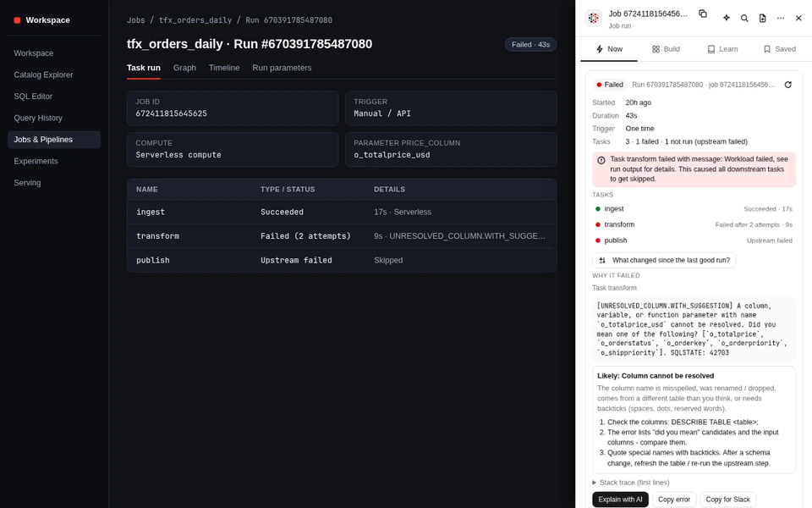Open Serving in the sidebar
The image size is (812, 508).
(x=54, y=183)
